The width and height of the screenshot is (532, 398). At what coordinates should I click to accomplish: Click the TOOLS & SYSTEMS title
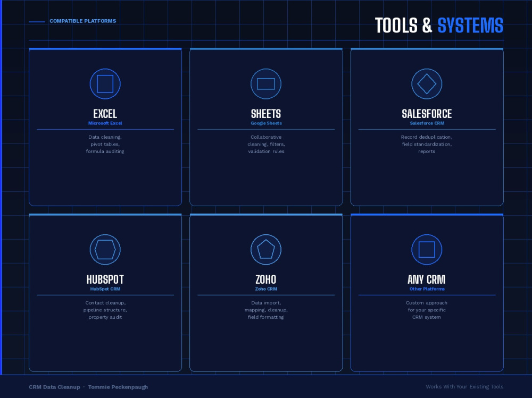[439, 26]
